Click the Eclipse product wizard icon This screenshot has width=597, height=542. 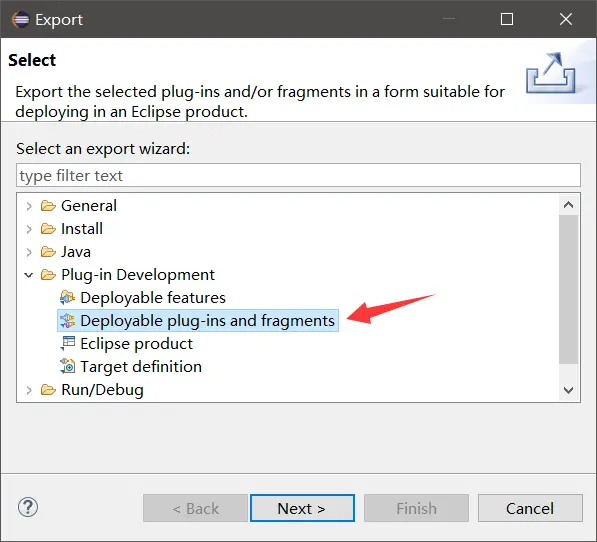tap(68, 343)
